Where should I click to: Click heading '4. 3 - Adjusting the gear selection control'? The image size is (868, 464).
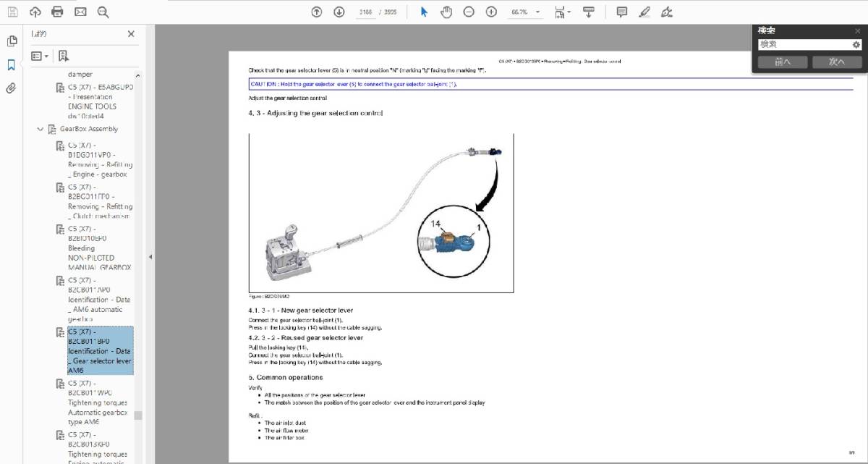[315, 114]
